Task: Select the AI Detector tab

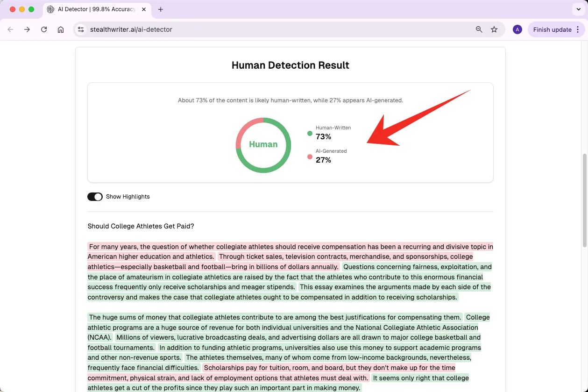Action: tap(96, 9)
